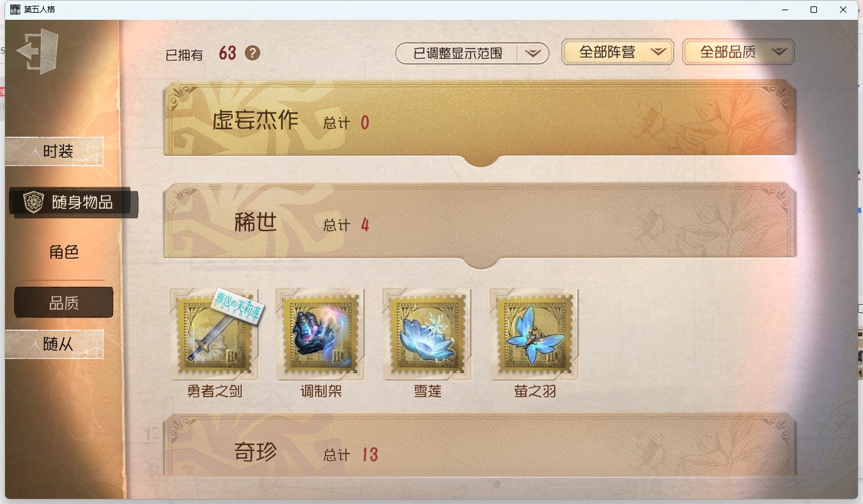This screenshot has height=504, width=863.
Task: Select the 勇者之剑 sword accessory
Action: coord(215,335)
